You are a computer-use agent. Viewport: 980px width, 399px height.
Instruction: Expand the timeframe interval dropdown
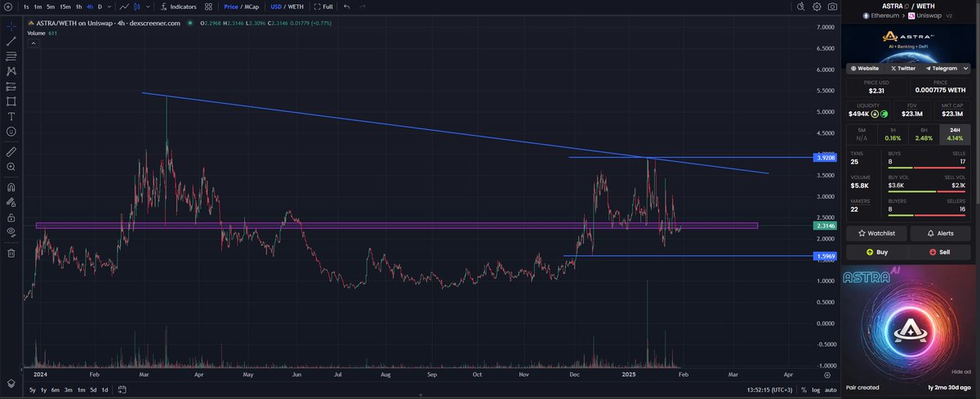coord(109,7)
